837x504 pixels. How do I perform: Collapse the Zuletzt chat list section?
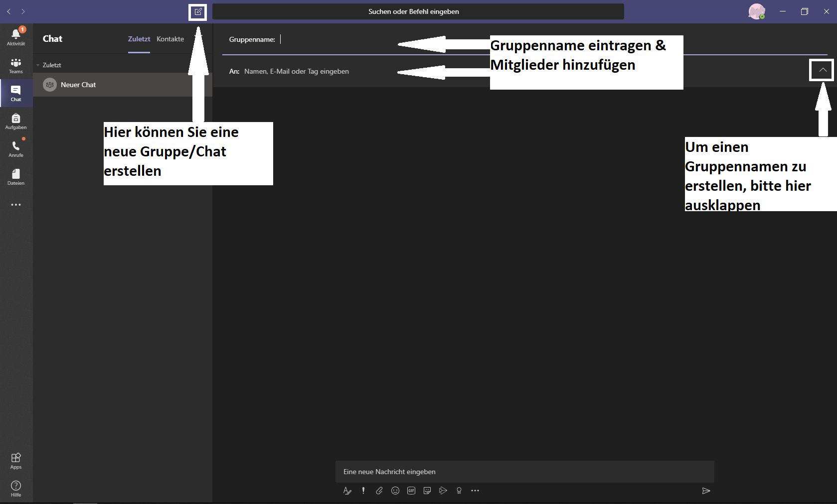(38, 65)
